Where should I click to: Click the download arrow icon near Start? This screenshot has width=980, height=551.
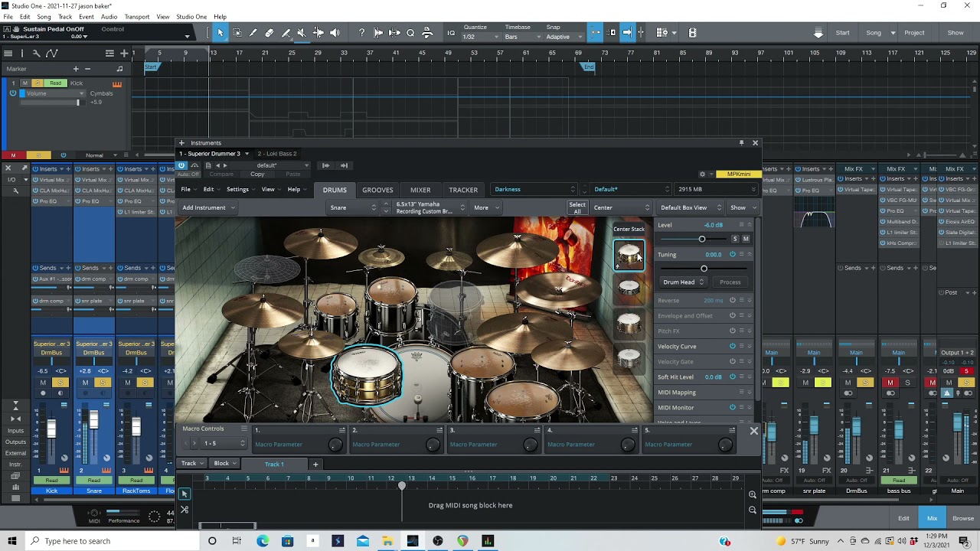[x=818, y=33]
